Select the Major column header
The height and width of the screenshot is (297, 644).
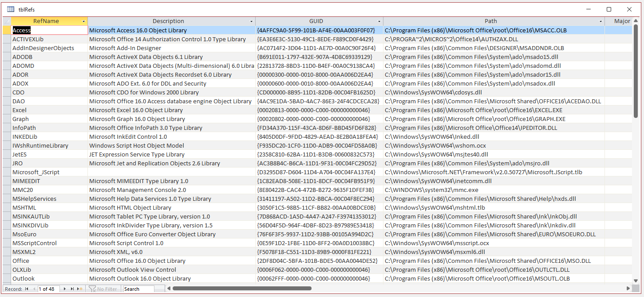(619, 21)
